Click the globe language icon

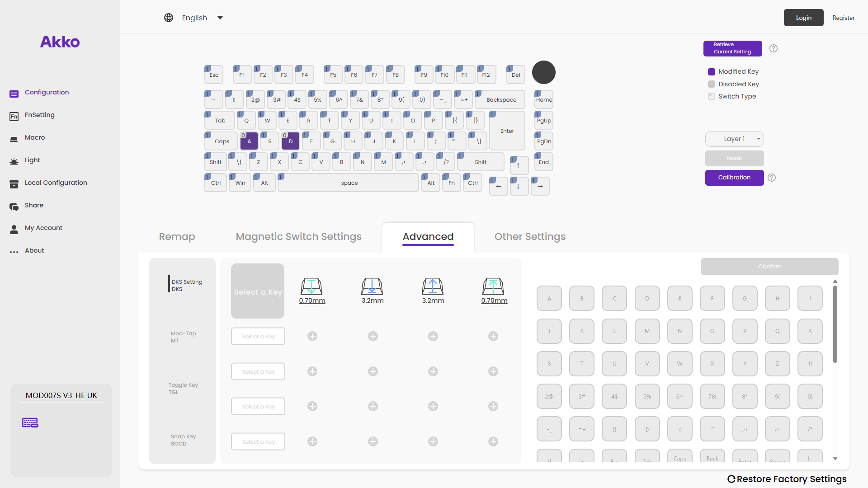coord(169,18)
